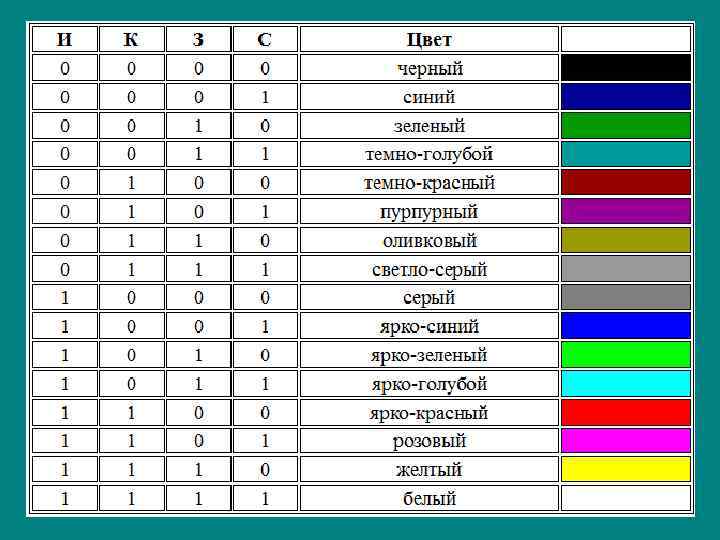Select the ярко-синий text cell
720x540 pixels.
click(429, 326)
